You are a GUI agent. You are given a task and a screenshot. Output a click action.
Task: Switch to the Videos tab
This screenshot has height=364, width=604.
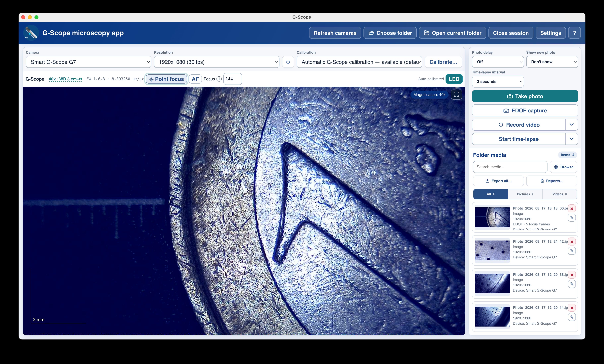tap(560, 194)
